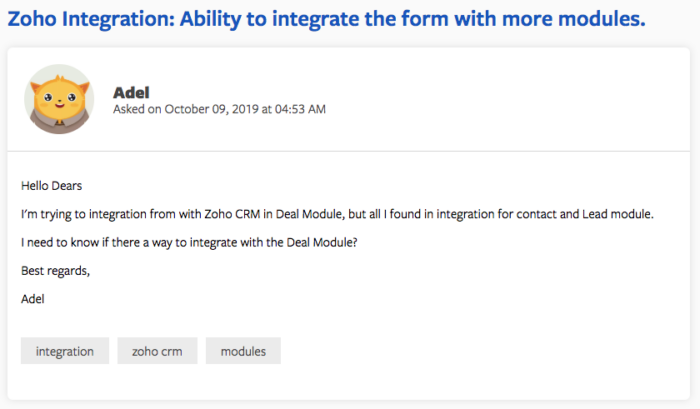The width and height of the screenshot is (700, 409).
Task: Click the Best regards closing line
Action: pos(55,270)
